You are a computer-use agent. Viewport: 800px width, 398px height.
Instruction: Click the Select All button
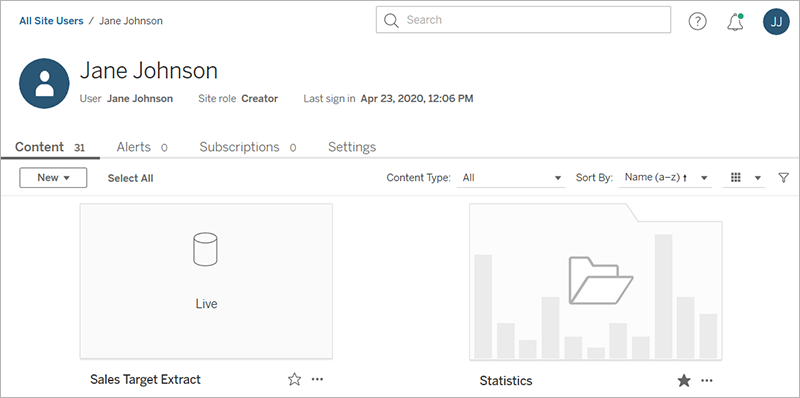[x=130, y=178]
